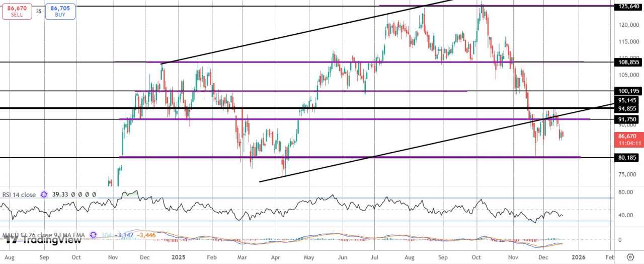Click the 115,000 price axis tick
The image size is (644, 264).
628,41
